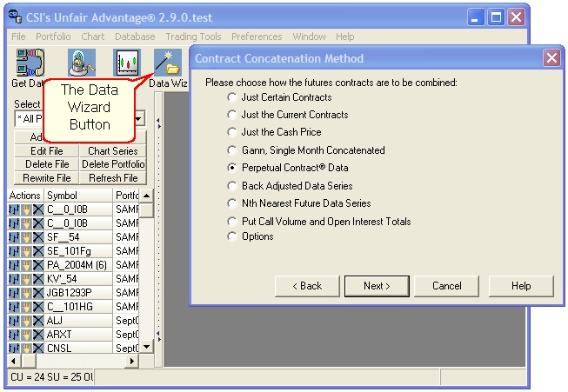Click the hand icon in PA_2004M row

click(26, 265)
